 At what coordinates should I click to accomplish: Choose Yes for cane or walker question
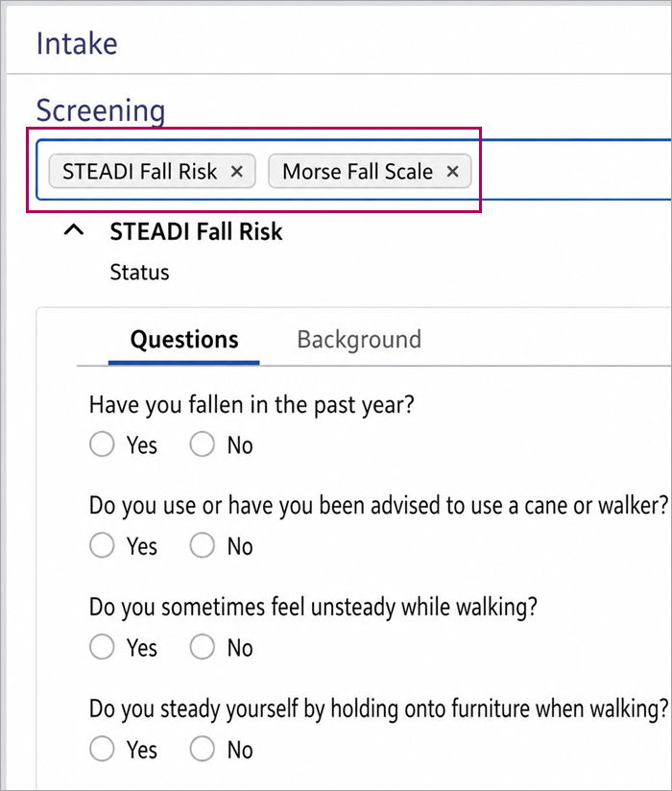pyautogui.click(x=102, y=545)
